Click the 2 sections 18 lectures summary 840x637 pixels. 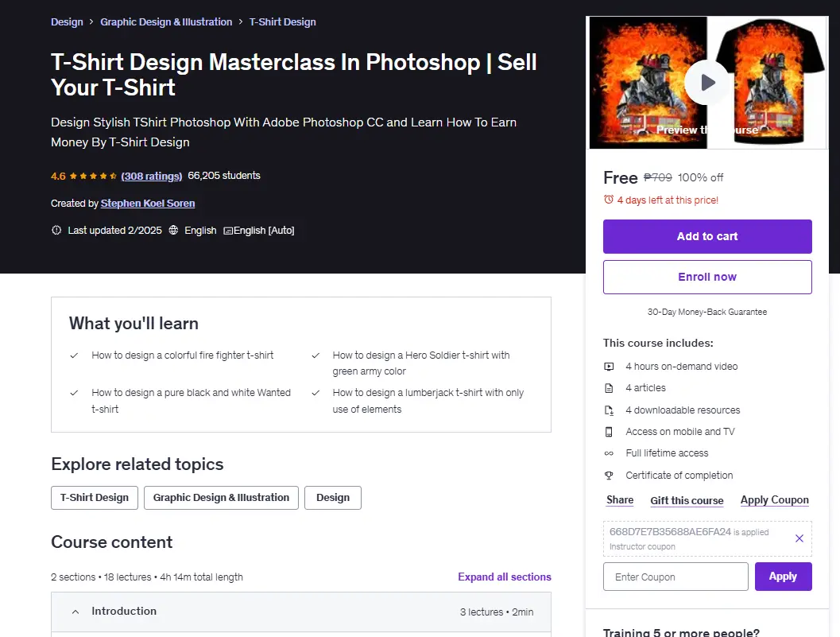point(147,577)
